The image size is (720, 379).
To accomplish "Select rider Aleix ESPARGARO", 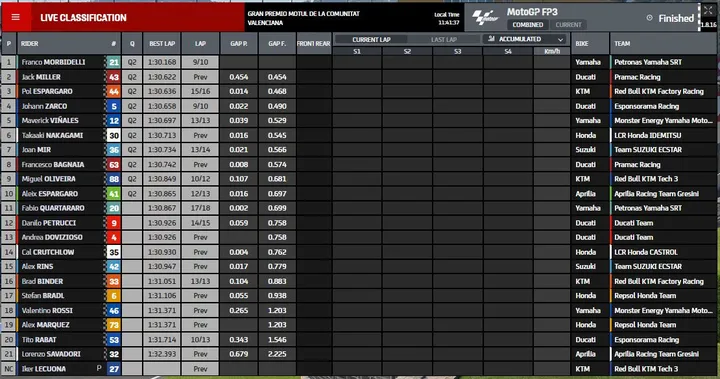I will [49, 193].
